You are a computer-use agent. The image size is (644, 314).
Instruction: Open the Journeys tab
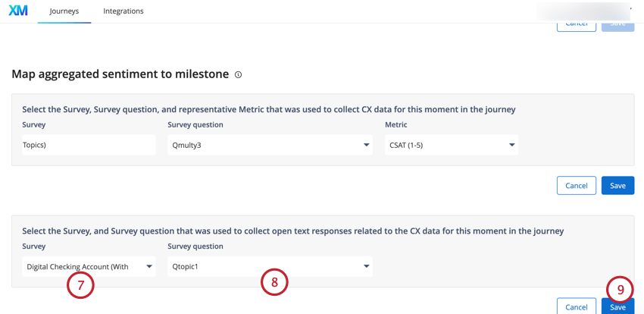(64, 11)
